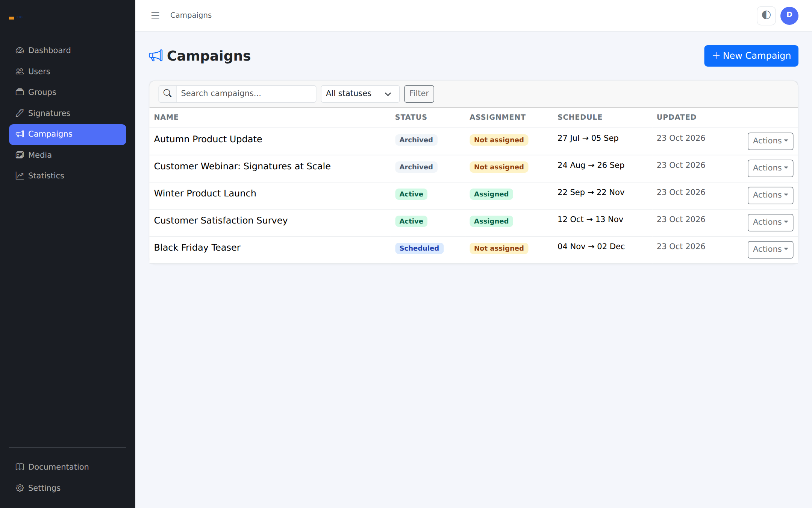Click Customer Webinar: Signatures at Scale

[x=242, y=167]
